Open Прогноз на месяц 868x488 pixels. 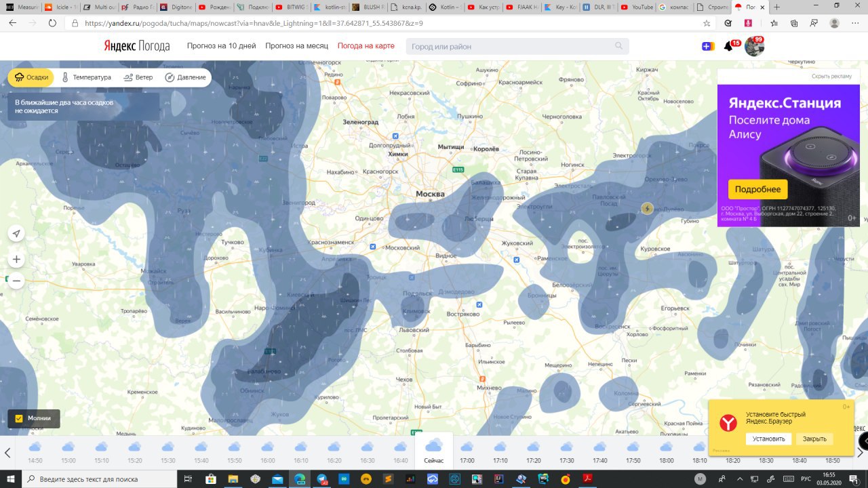tap(296, 46)
